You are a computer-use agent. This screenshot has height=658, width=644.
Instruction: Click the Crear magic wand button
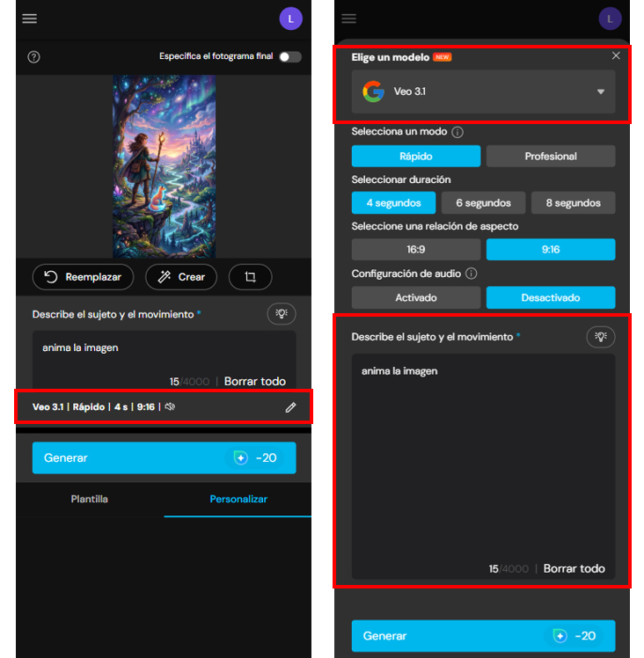click(x=181, y=277)
